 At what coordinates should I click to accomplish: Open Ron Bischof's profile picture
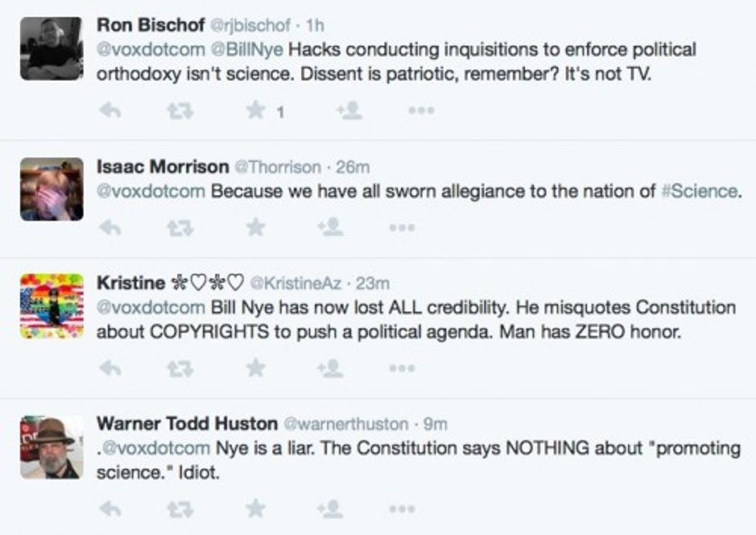(51, 49)
